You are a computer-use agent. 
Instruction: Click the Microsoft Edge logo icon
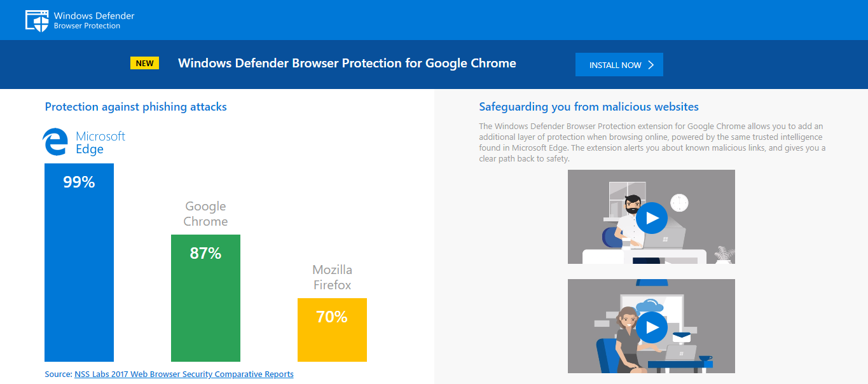point(55,142)
